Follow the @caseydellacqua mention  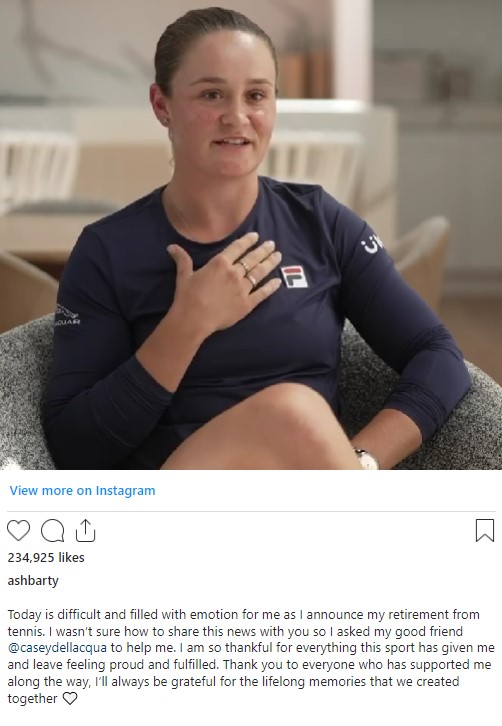click(x=57, y=648)
